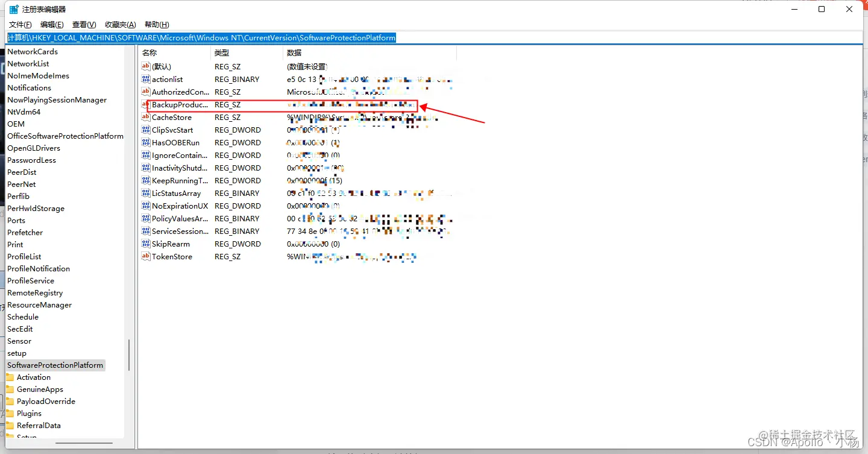
Task: Select the NetworkList key
Action: point(28,63)
